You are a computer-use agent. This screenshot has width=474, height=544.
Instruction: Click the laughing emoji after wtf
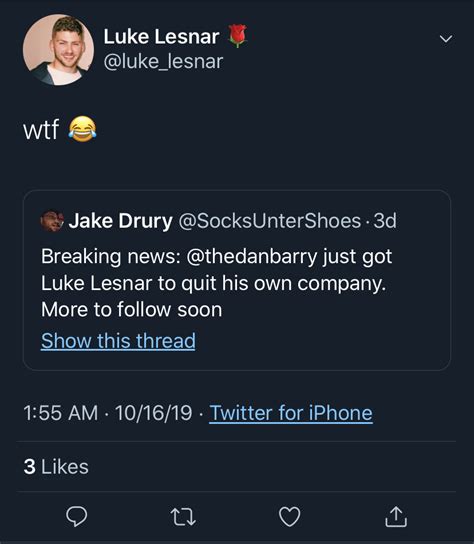(x=82, y=129)
